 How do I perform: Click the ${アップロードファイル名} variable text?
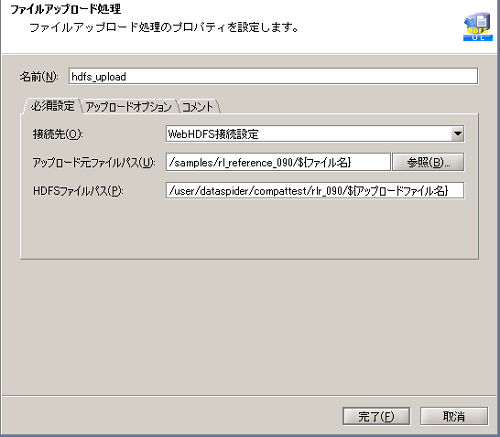point(398,191)
